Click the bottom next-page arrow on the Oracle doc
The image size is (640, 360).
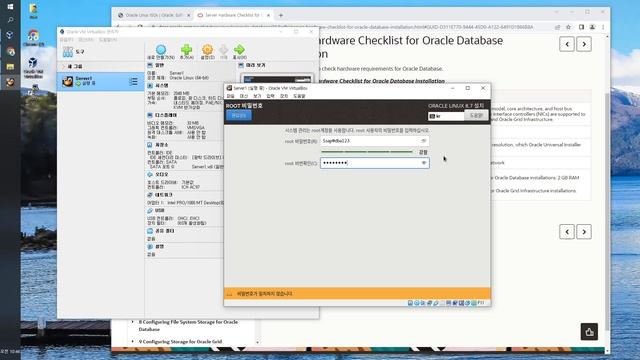(584, 232)
